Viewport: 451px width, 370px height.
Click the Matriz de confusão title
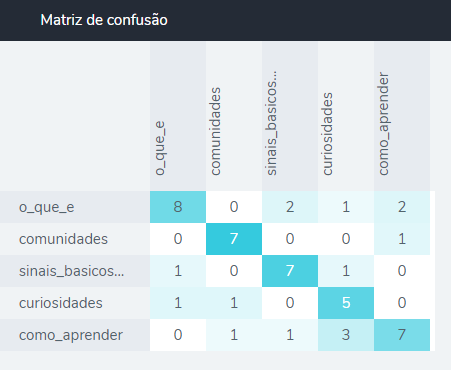pos(104,20)
